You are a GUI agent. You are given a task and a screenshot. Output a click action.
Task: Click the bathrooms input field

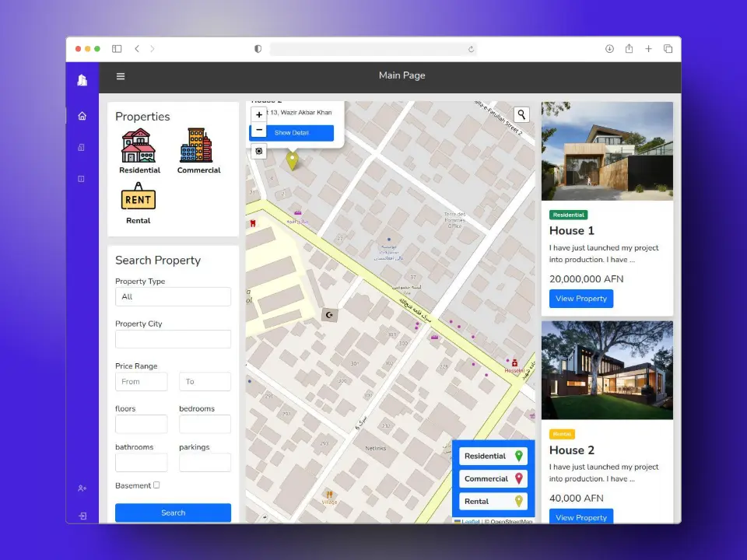pos(142,462)
